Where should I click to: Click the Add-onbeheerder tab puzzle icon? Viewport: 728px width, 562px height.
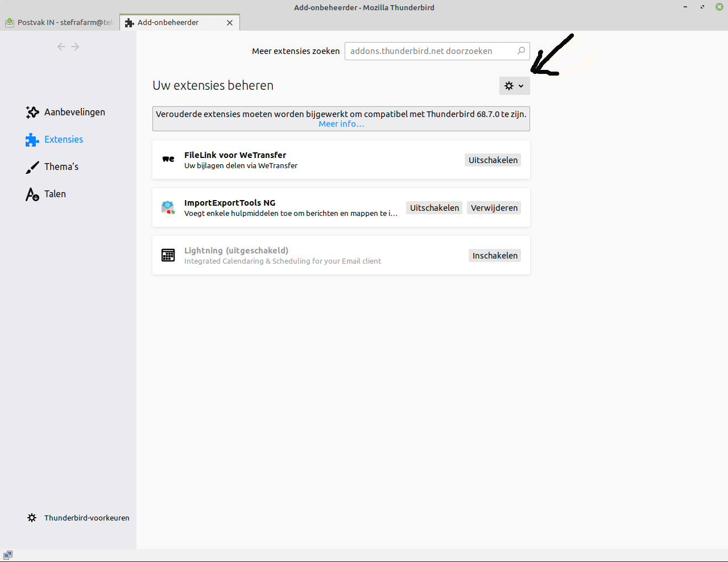pyautogui.click(x=130, y=23)
